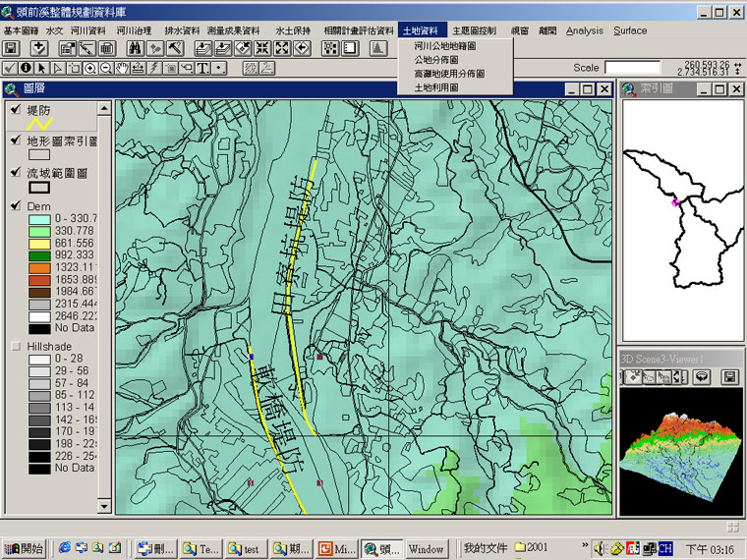The image size is (747, 560).
Task: Activate the Zoom Out magnifier tool
Action: coord(106,68)
